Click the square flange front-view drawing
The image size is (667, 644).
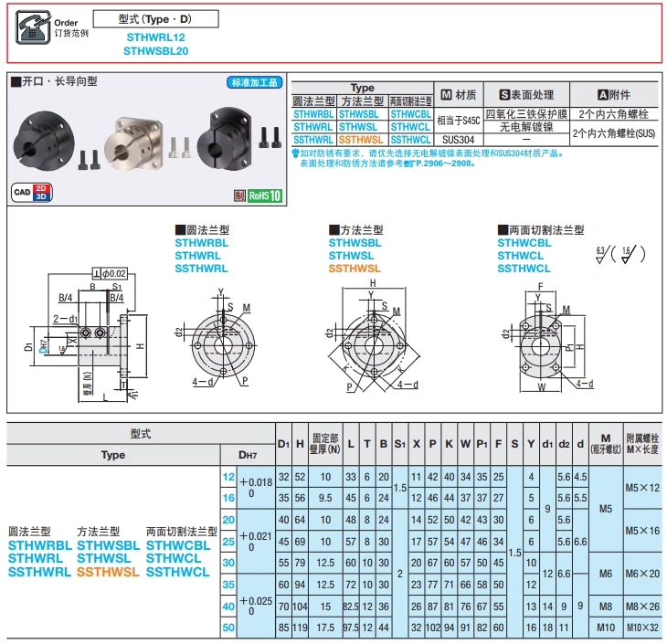(373, 336)
